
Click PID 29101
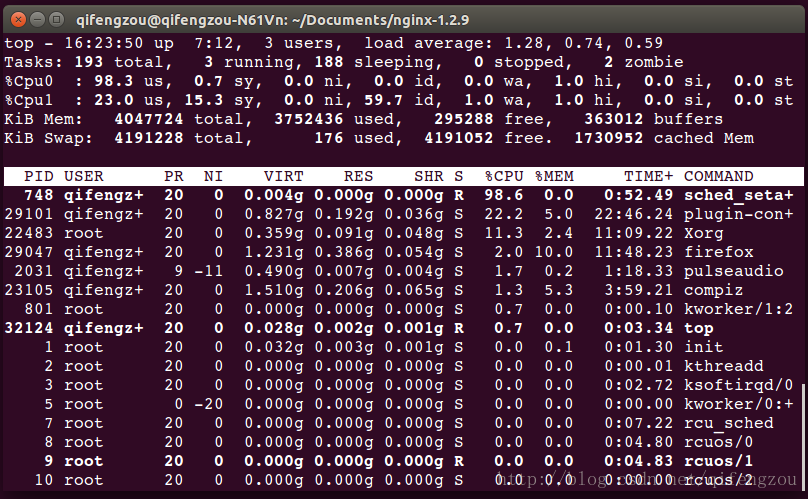29,214
